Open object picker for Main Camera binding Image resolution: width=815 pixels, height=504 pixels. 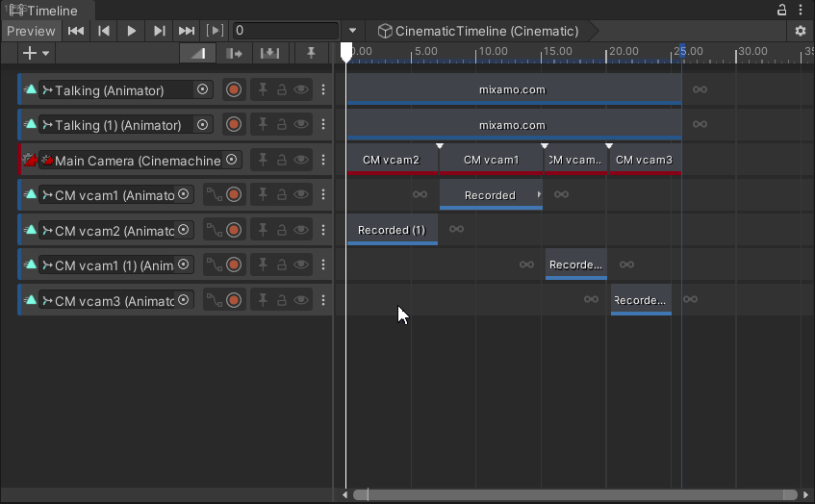point(231,161)
